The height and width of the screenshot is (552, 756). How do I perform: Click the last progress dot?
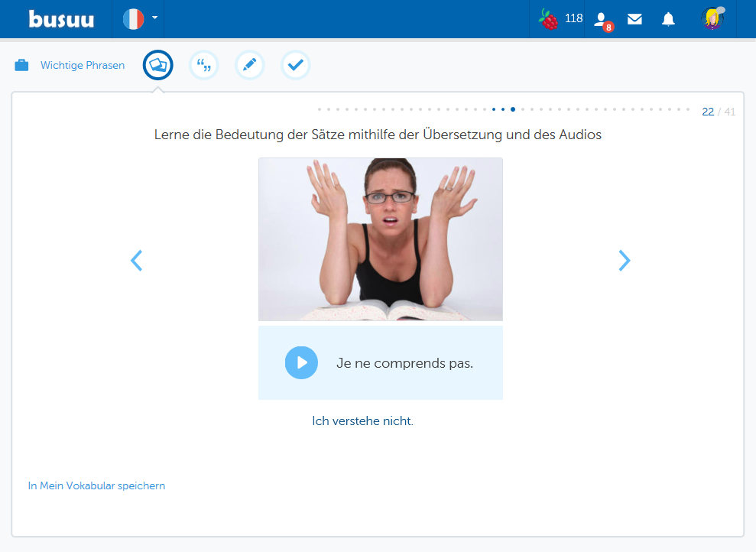[688, 109]
